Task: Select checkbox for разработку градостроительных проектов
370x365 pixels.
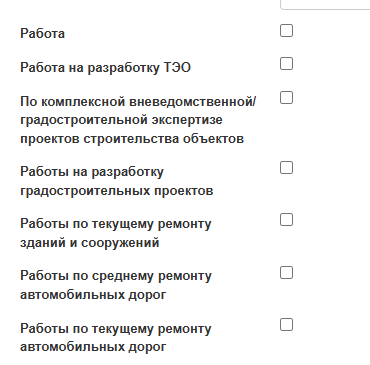Action: (286, 168)
